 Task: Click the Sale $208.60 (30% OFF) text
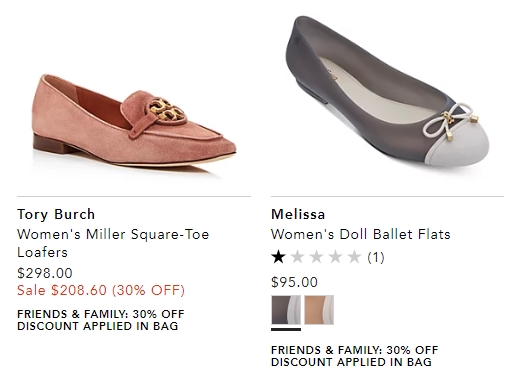pyautogui.click(x=101, y=290)
